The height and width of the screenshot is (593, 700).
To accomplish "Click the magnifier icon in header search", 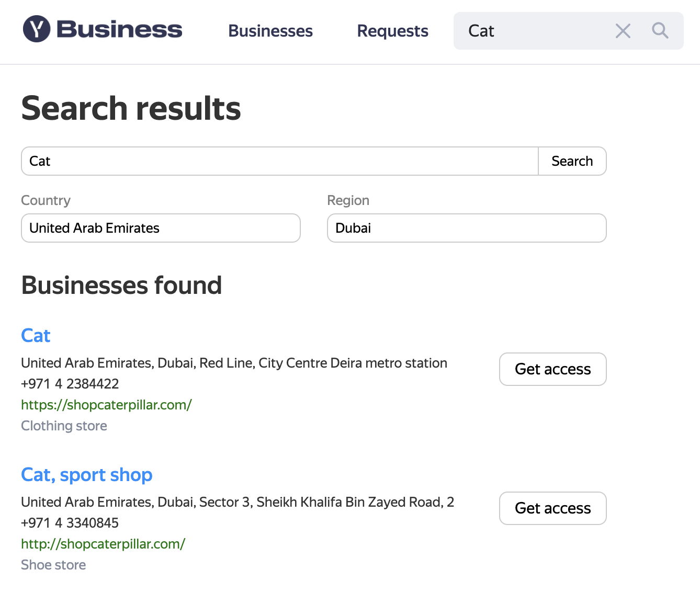I will click(660, 31).
